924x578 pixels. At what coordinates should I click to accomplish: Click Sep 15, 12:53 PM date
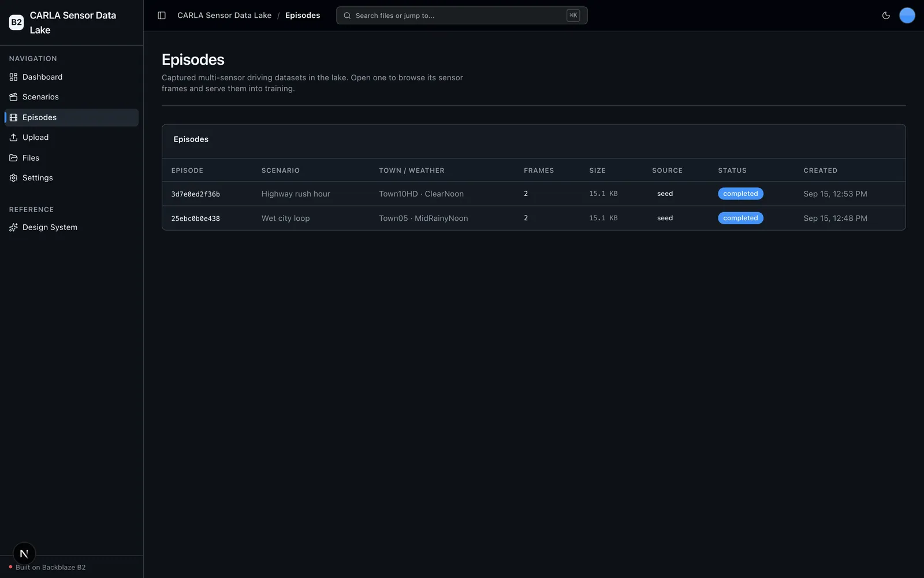[835, 194]
